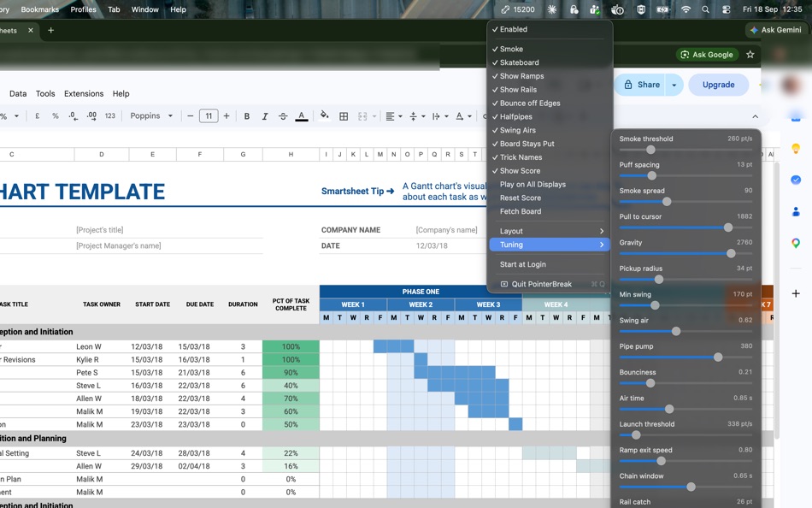Open the borders tool
The height and width of the screenshot is (508, 812).
point(344,116)
